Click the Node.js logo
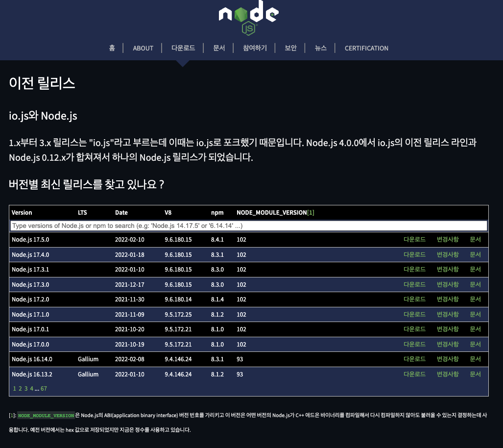503x448 pixels. pyautogui.click(x=249, y=17)
